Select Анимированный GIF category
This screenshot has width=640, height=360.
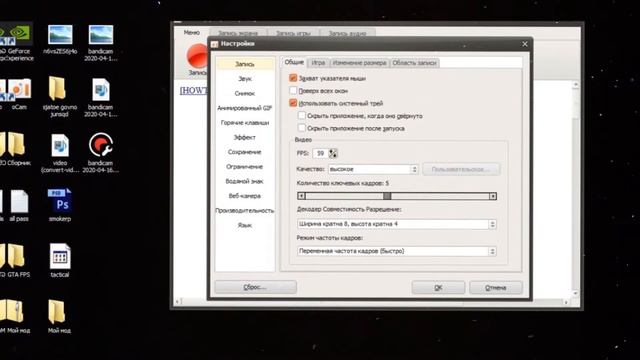coord(245,108)
